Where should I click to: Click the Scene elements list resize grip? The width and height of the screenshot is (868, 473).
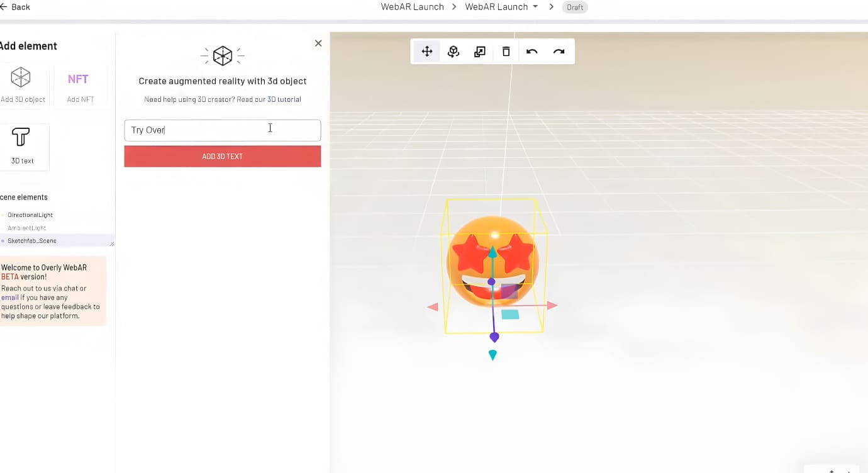coord(112,244)
